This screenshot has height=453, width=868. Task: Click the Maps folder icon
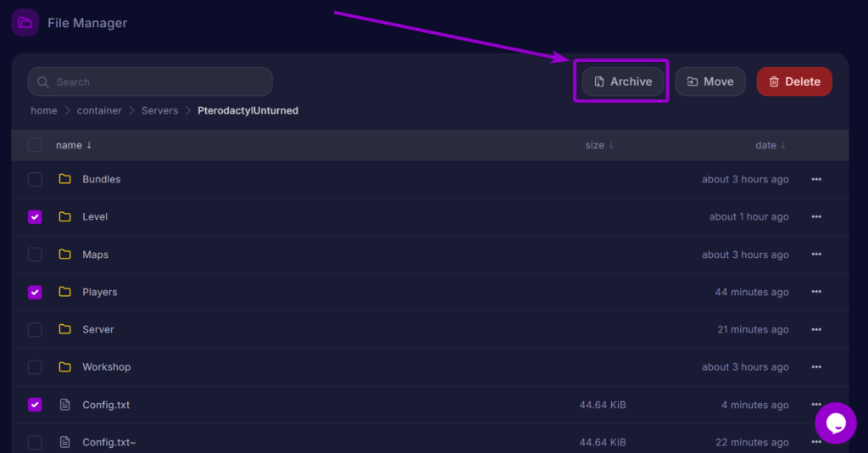tap(64, 254)
